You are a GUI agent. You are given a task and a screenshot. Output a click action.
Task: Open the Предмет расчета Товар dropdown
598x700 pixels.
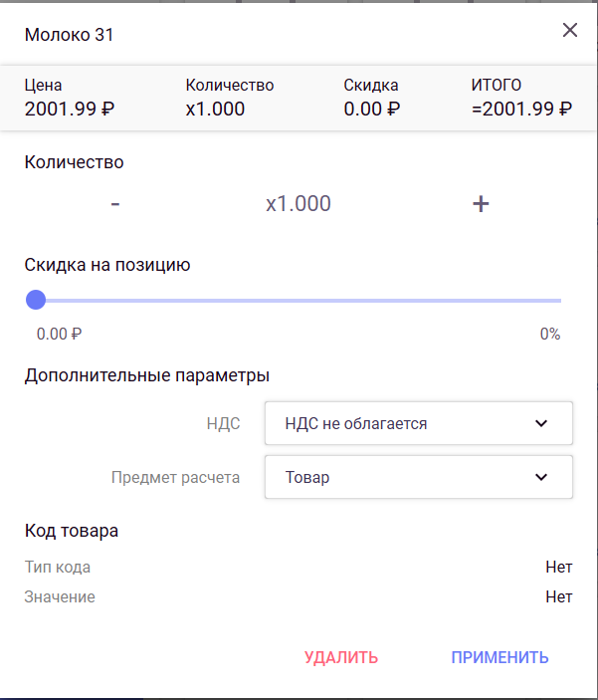pyautogui.click(x=418, y=477)
